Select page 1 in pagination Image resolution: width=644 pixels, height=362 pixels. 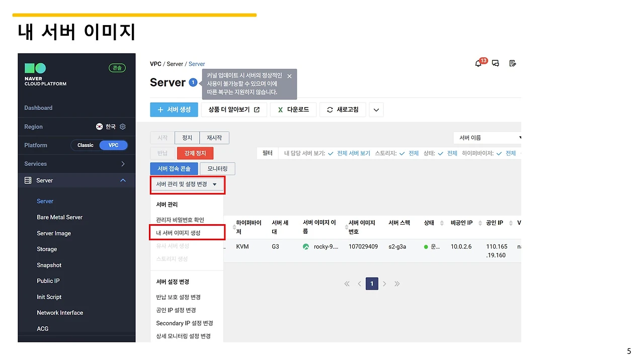(x=372, y=284)
